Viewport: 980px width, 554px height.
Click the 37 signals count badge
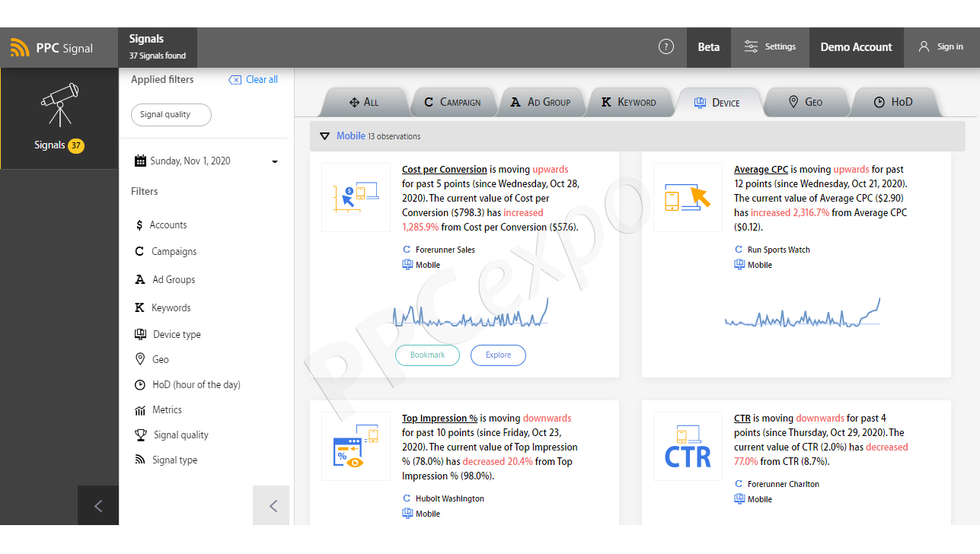click(x=76, y=145)
